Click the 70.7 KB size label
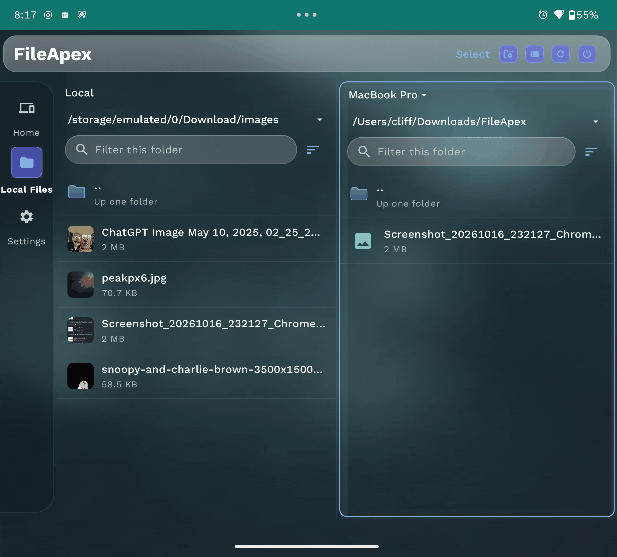 click(120, 293)
